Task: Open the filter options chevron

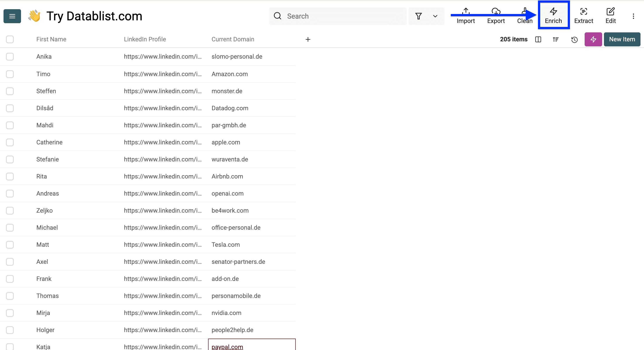Action: click(435, 16)
